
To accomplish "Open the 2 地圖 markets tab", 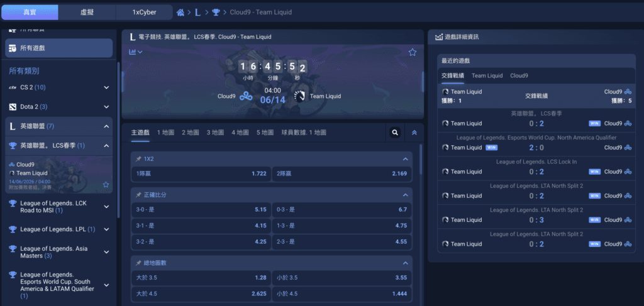I will [x=191, y=133].
